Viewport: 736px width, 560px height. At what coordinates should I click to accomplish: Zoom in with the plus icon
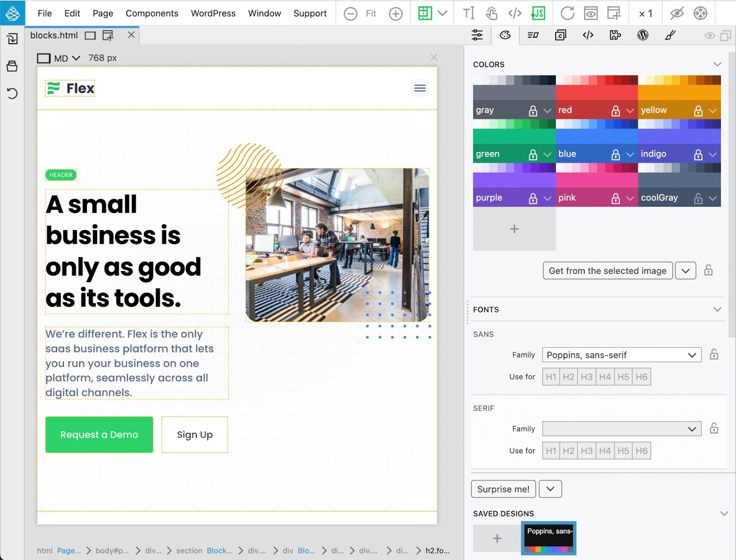point(396,14)
